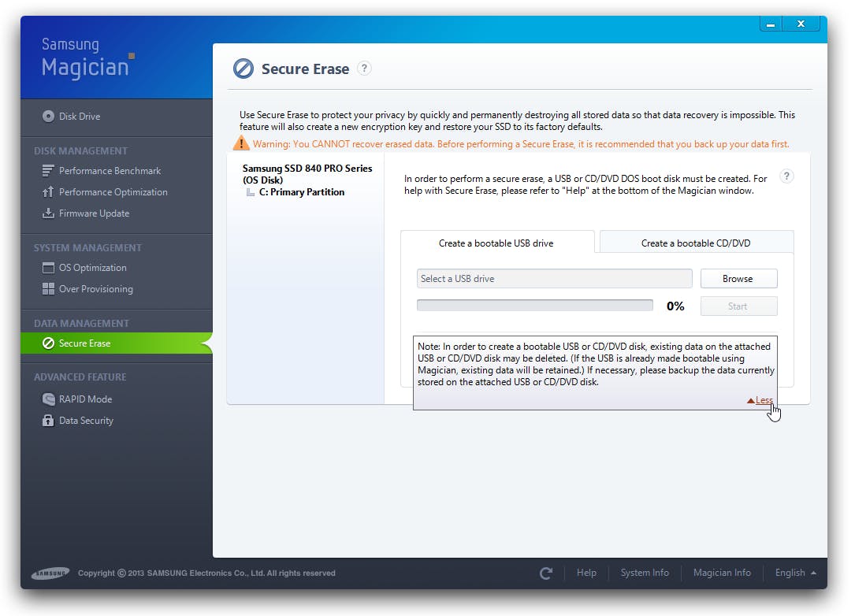Click the Browse button
The image size is (855, 616).
click(738, 278)
